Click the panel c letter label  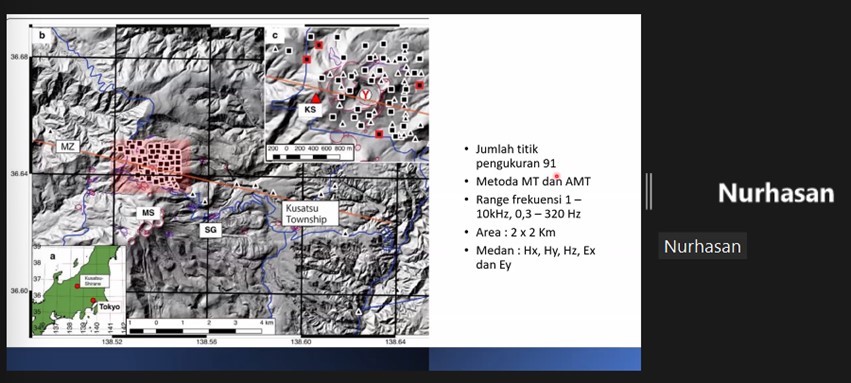[275, 36]
